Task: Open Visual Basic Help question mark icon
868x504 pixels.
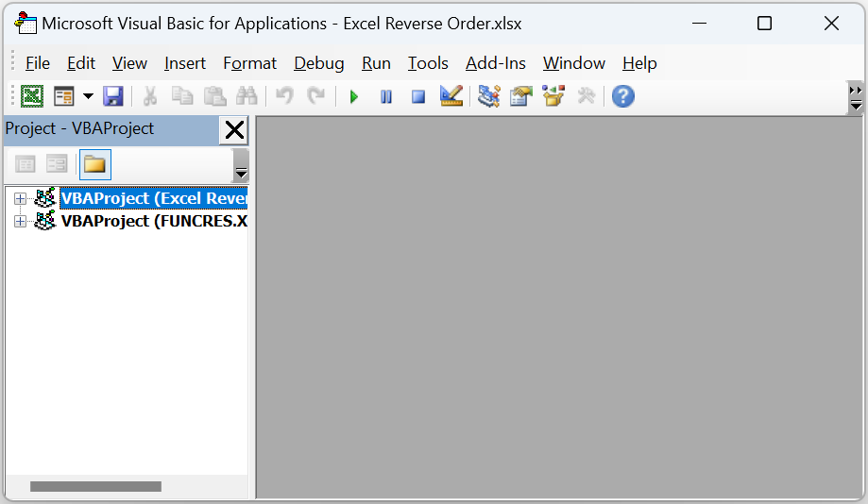Action: (x=622, y=96)
